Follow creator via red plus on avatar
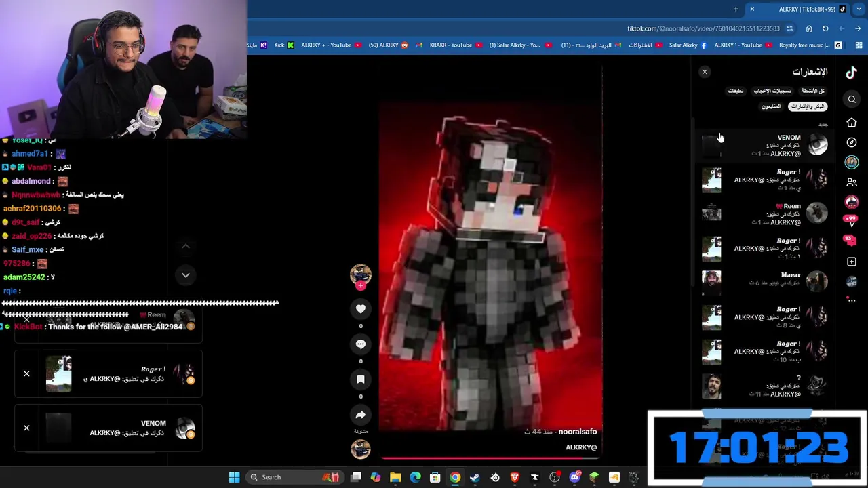The width and height of the screenshot is (868, 488). 361,286
